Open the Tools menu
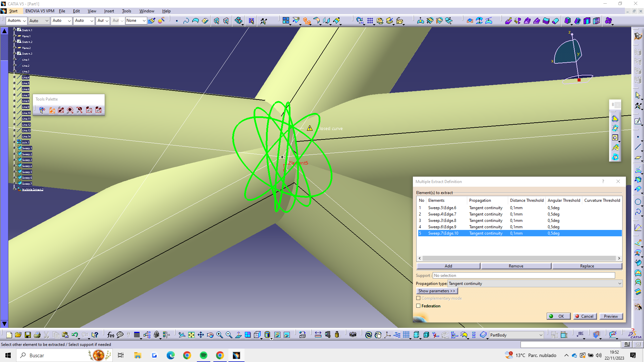Image resolution: width=644 pixels, height=362 pixels. pyautogui.click(x=126, y=11)
